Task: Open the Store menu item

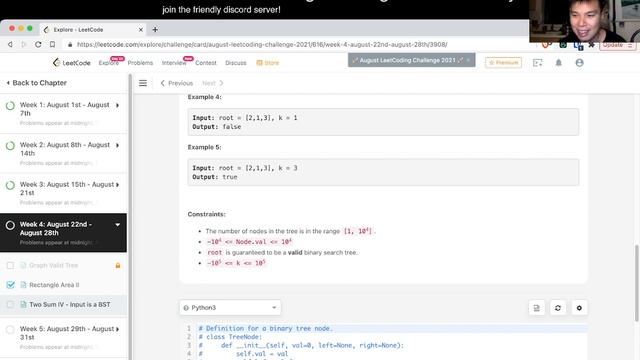Action: click(268, 63)
